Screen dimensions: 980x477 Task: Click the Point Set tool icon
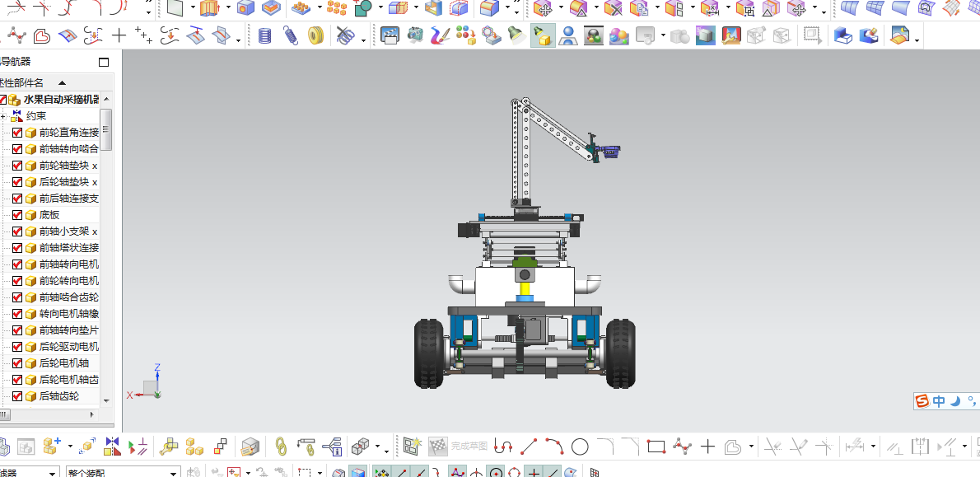(x=144, y=35)
